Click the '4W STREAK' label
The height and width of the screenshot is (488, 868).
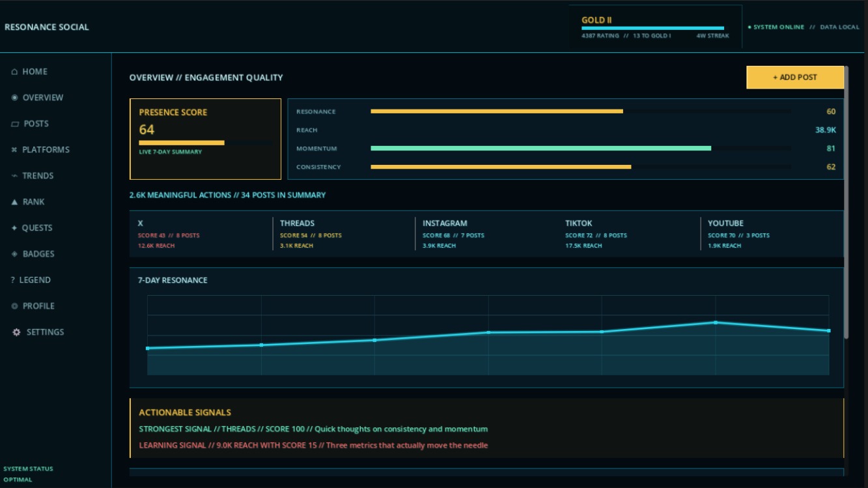(x=713, y=36)
